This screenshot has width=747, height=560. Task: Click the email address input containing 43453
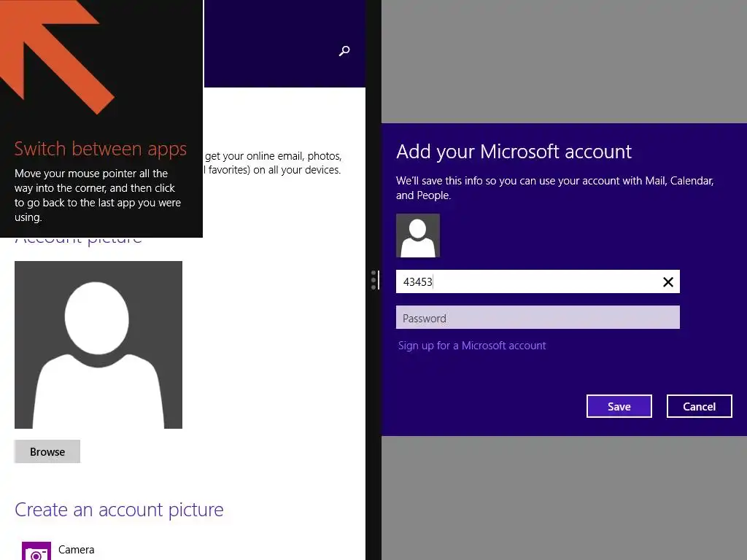point(538,281)
